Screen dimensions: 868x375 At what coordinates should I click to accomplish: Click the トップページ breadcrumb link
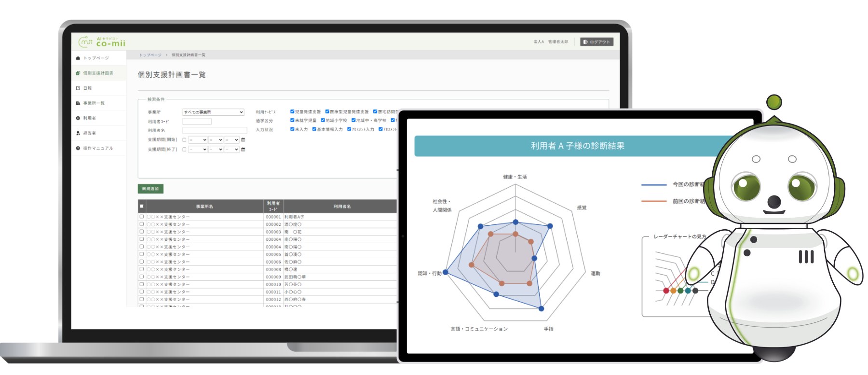150,55
